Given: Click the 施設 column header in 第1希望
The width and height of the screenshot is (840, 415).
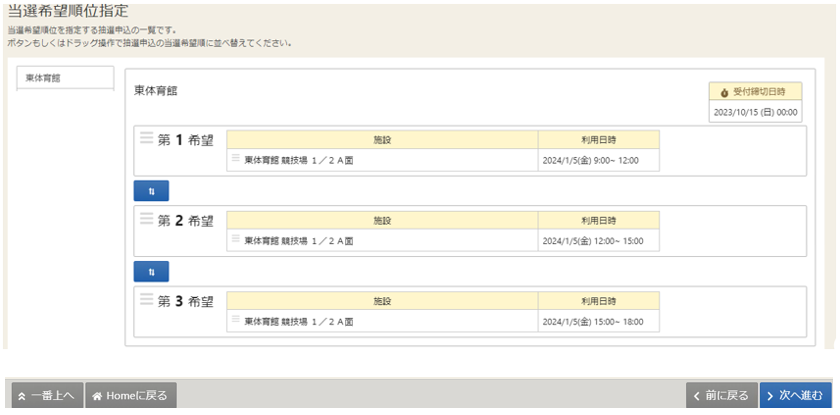Looking at the screenshot, I should (x=382, y=139).
